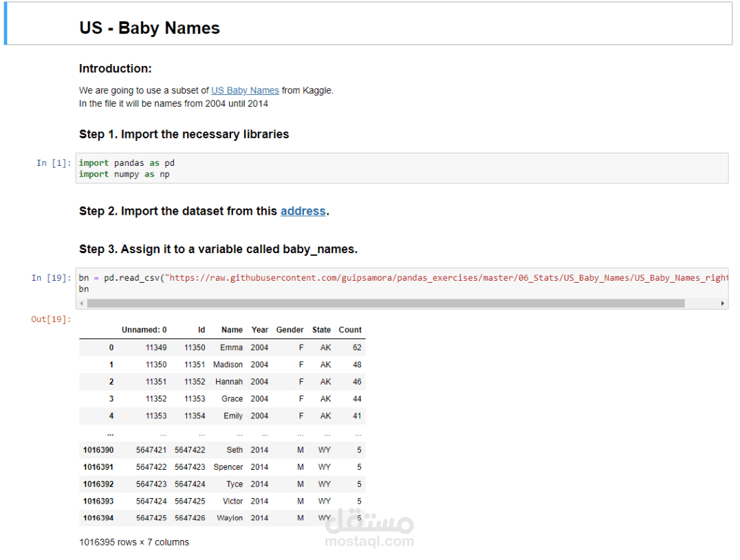
Task: Click the 'Hannah' name cell
Action: [x=229, y=382]
